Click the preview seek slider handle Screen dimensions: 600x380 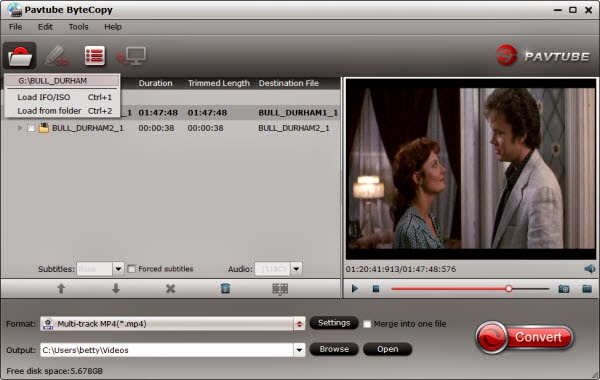pos(509,289)
